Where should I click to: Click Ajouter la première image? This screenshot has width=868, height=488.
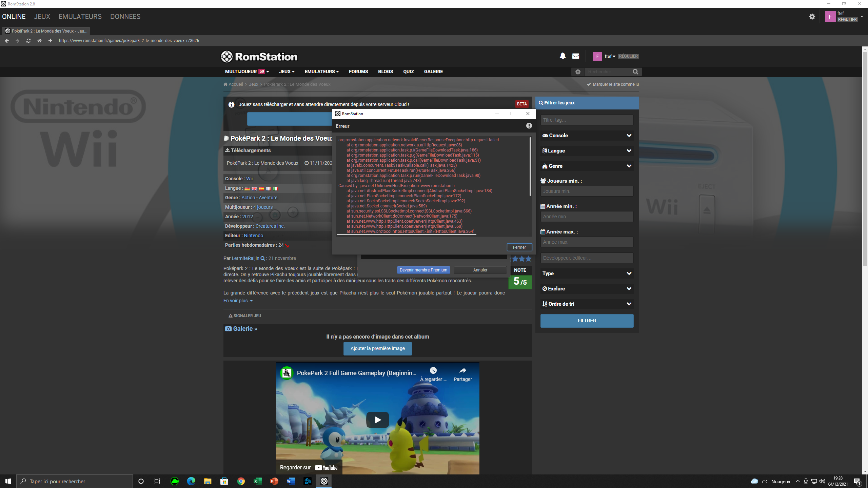[x=377, y=348]
